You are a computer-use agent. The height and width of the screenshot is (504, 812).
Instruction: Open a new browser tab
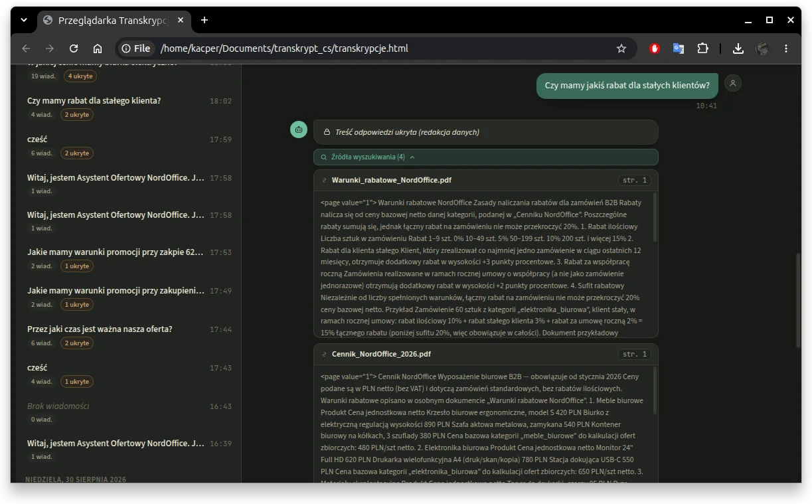coord(204,20)
